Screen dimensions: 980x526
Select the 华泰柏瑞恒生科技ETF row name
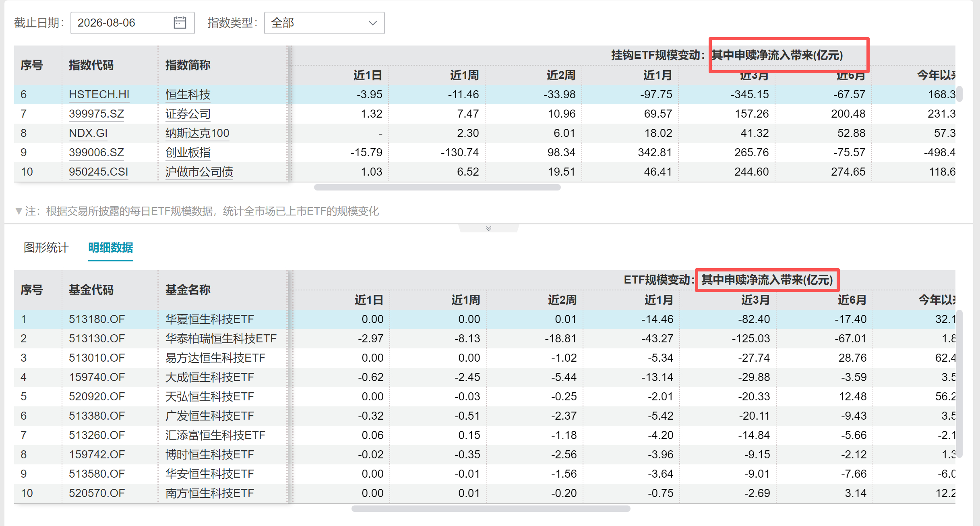221,338
